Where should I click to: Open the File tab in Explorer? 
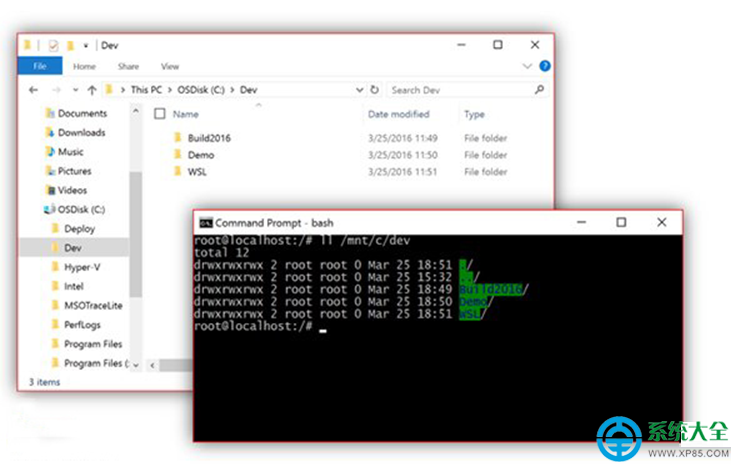[x=40, y=66]
